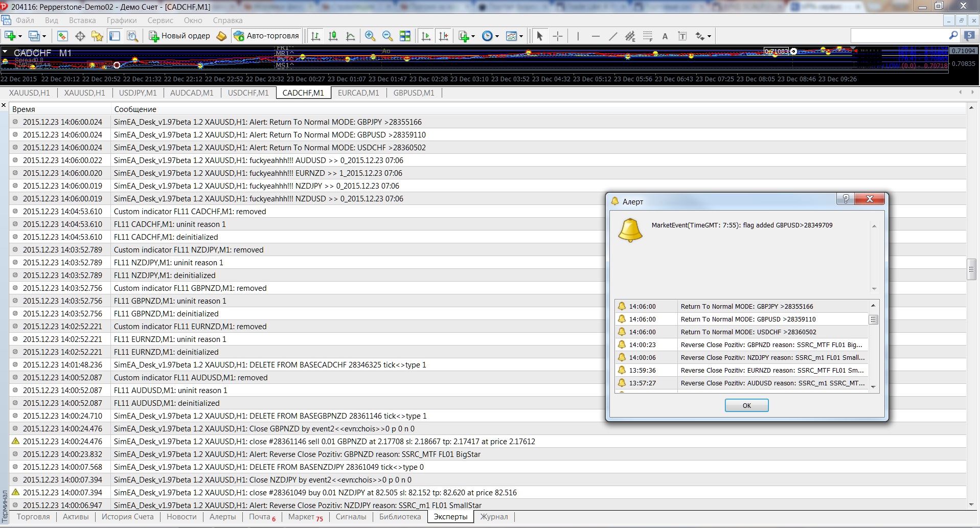This screenshot has height=528, width=980.
Task: Expand the Indicators dropdown arrow
Action: coord(473,36)
